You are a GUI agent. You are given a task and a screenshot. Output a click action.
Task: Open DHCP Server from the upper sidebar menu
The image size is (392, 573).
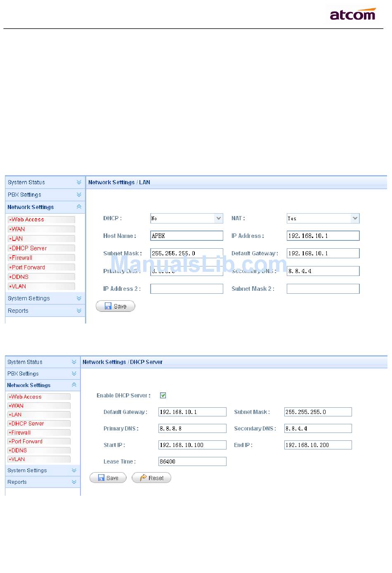[41, 248]
